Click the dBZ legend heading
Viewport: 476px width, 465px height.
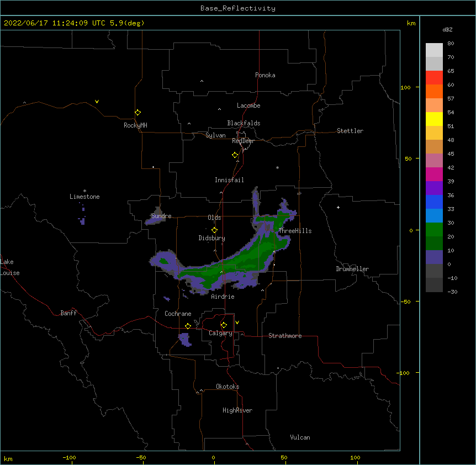(x=447, y=29)
